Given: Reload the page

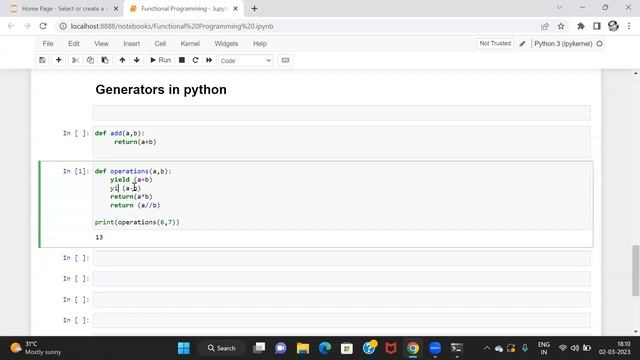Looking at the screenshot, I should 43,26.
